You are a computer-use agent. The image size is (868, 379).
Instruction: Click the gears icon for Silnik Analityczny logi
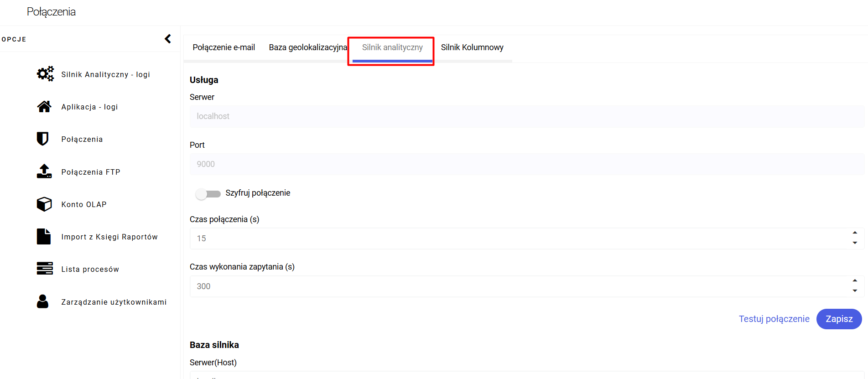pyautogui.click(x=45, y=74)
